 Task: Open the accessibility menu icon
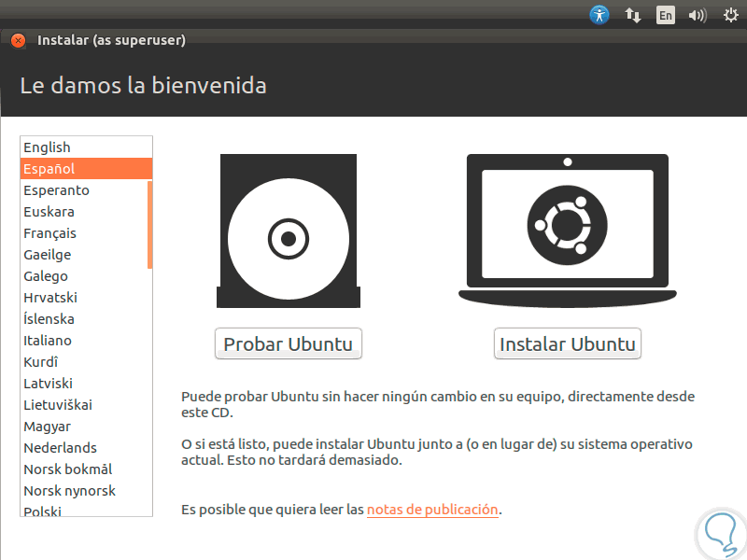tap(599, 15)
